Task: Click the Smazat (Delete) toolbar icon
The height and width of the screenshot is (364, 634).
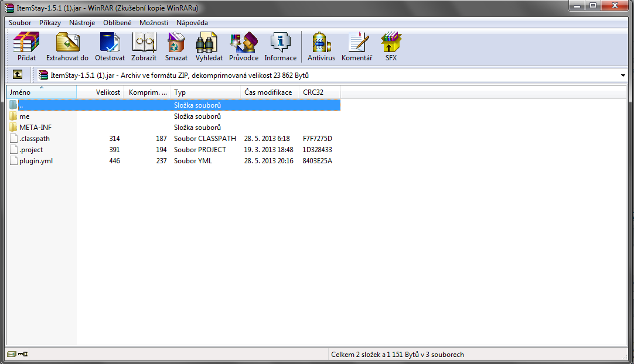Action: pyautogui.click(x=176, y=42)
